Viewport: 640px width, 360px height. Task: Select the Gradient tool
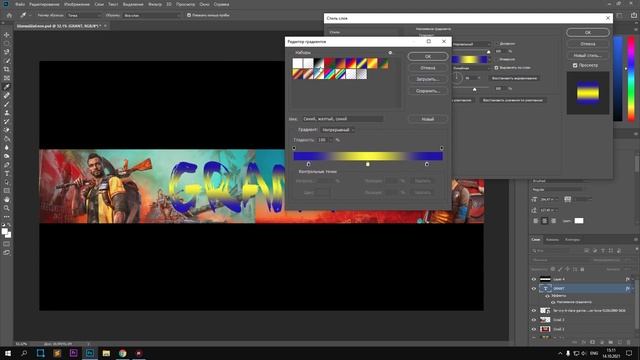click(x=7, y=139)
